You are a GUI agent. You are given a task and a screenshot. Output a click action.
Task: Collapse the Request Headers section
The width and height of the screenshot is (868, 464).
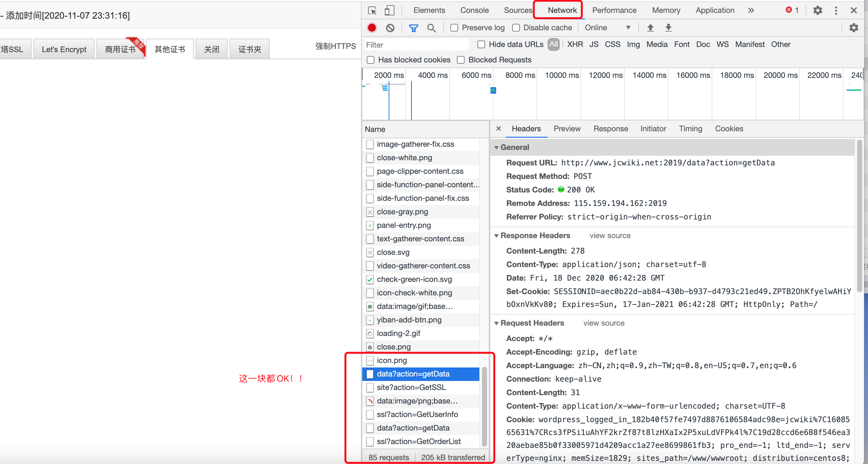[x=496, y=323]
